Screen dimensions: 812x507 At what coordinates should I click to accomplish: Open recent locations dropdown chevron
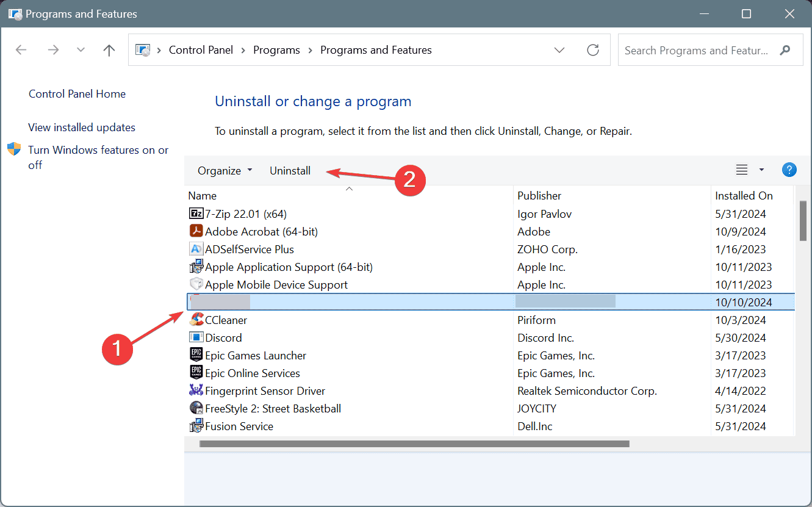(81, 50)
